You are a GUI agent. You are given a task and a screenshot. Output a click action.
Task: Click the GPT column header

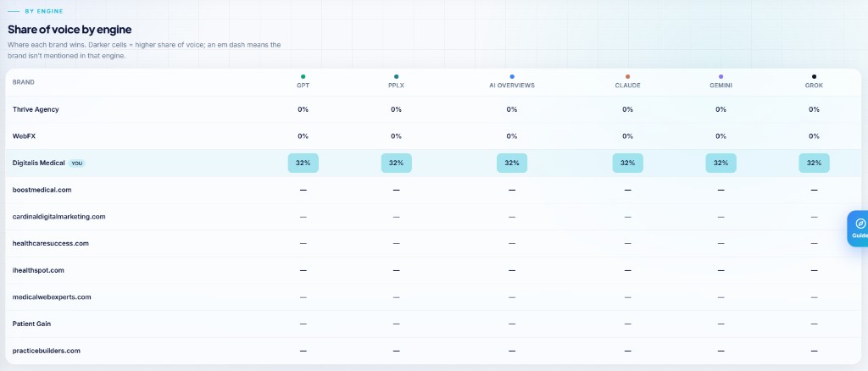(x=303, y=86)
